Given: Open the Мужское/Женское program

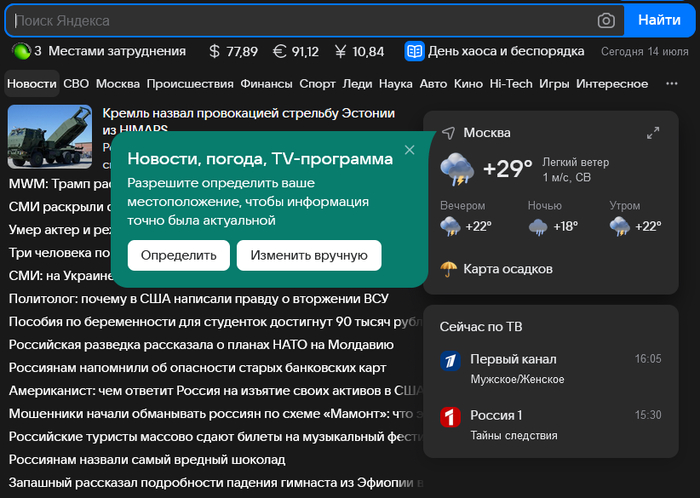Looking at the screenshot, I should click(x=517, y=379).
